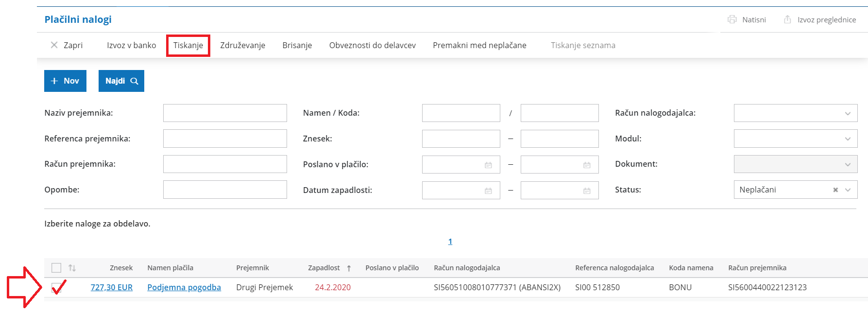Open the Tiskanje menu item
The width and height of the screenshot is (868, 314).
188,45
